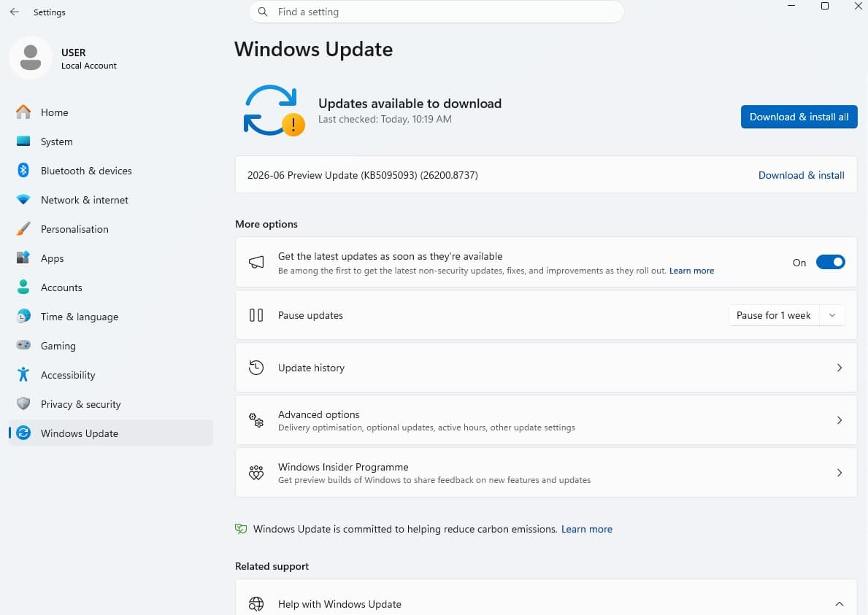Click the System monitor icon
This screenshot has width=868, height=615.
(23, 141)
